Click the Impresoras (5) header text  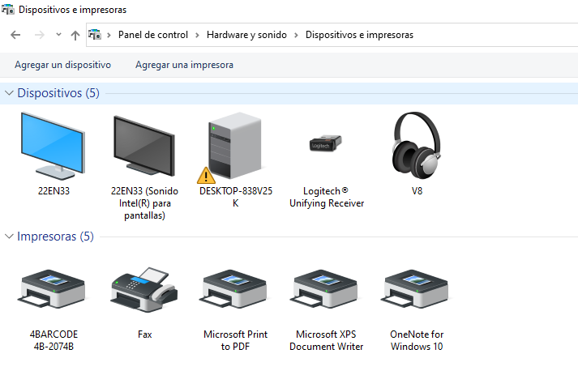(x=55, y=236)
